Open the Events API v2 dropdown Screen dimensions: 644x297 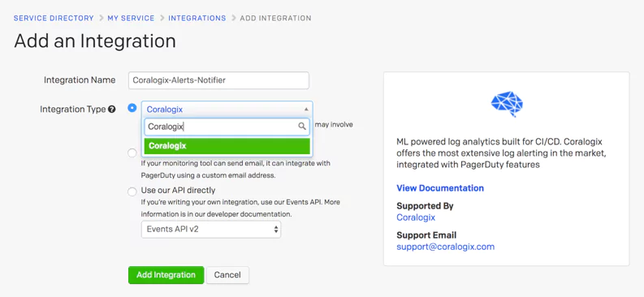pos(211,230)
